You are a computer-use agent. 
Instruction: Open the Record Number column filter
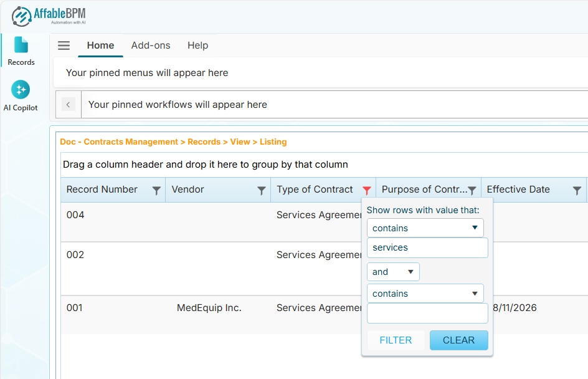(156, 191)
